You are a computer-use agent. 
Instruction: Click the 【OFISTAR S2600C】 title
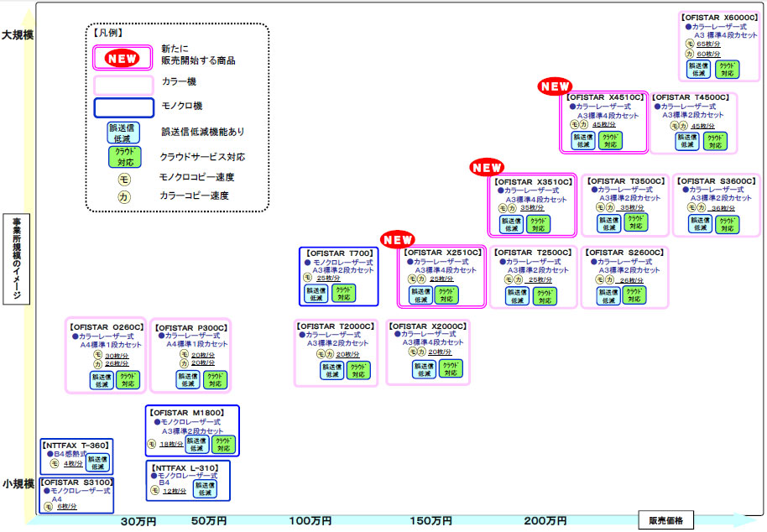pyautogui.click(x=624, y=253)
